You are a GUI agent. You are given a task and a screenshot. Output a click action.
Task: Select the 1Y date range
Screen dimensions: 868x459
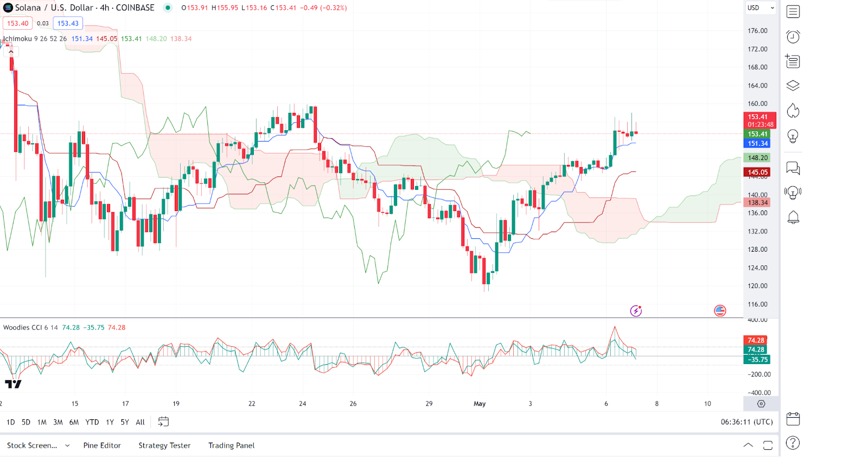click(110, 422)
